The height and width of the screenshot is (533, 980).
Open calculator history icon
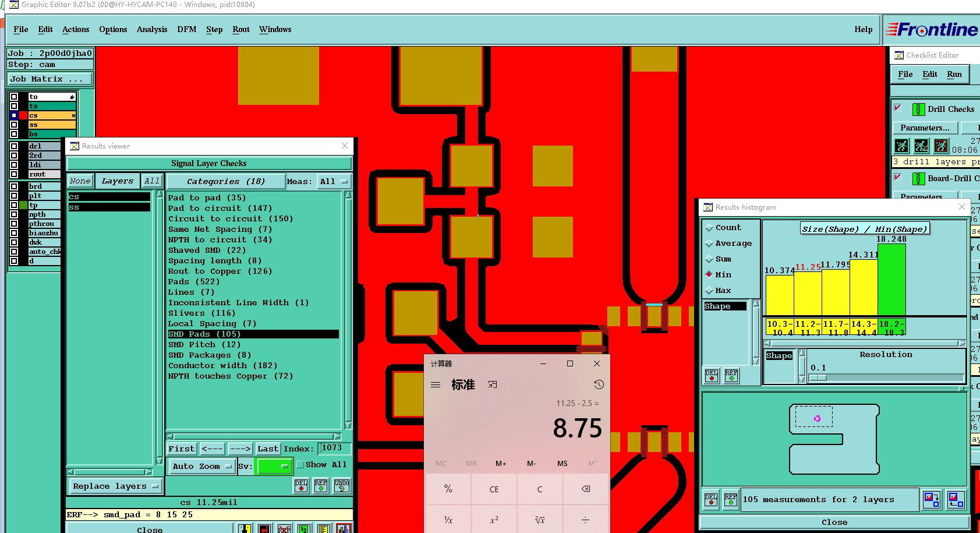pos(599,384)
